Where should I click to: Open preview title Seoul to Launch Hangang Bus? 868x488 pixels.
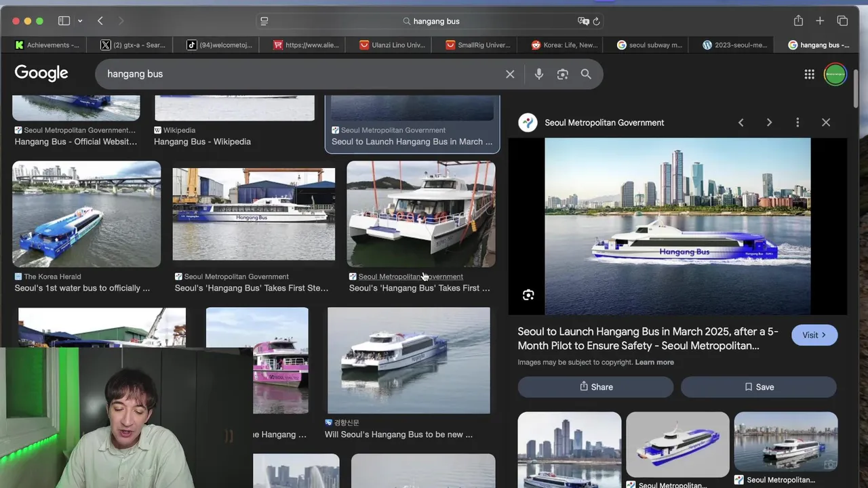(x=648, y=338)
